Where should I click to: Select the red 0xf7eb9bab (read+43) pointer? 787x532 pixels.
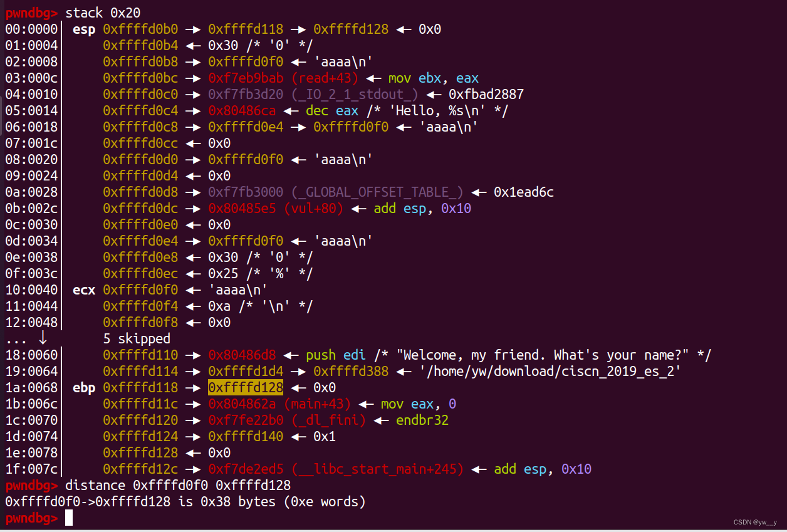[283, 78]
